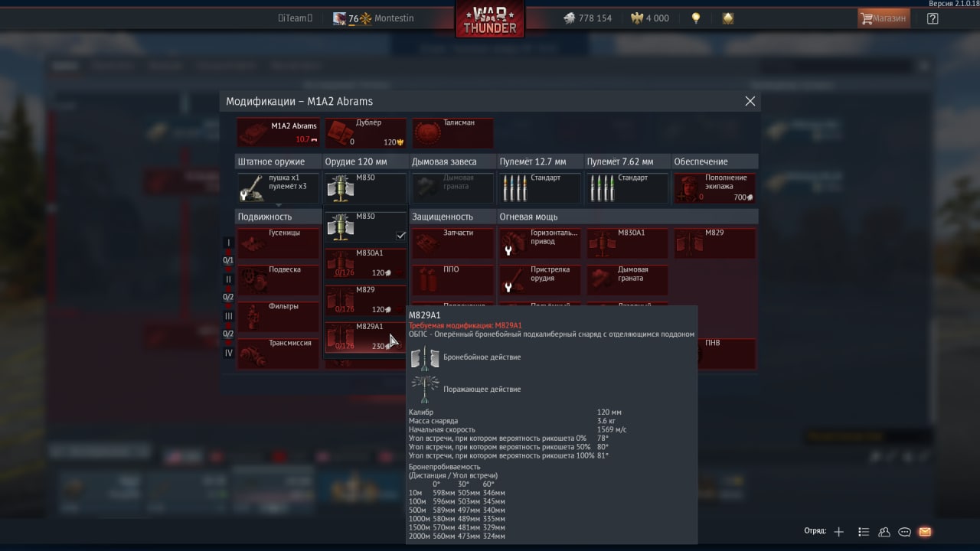Click the Бронебойное действие tooltip label
Viewport: 980px width, 551px height.
point(482,357)
